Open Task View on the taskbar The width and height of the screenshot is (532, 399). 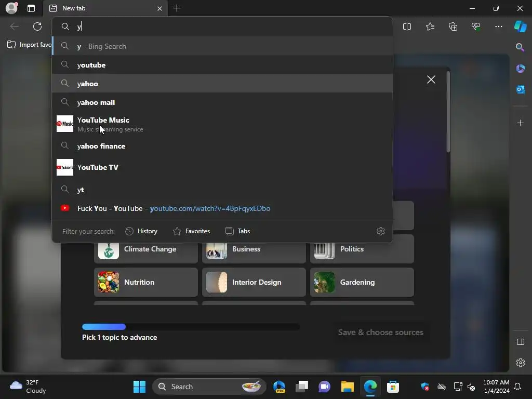pyautogui.click(x=302, y=387)
